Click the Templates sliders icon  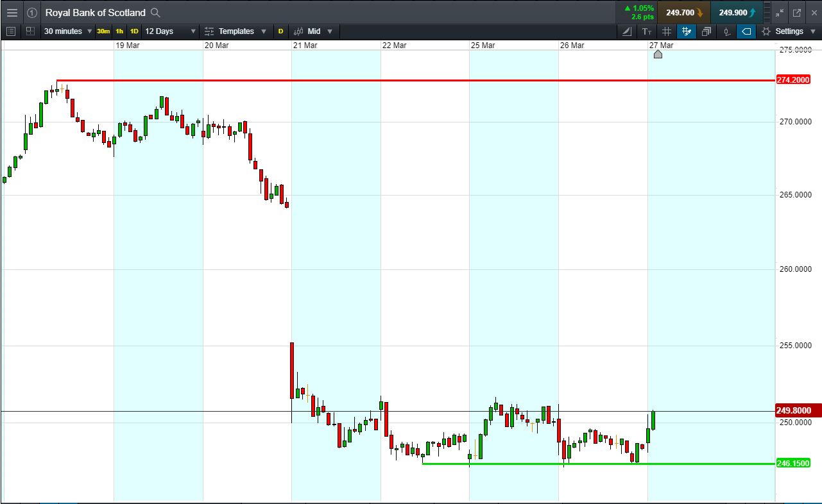click(209, 31)
